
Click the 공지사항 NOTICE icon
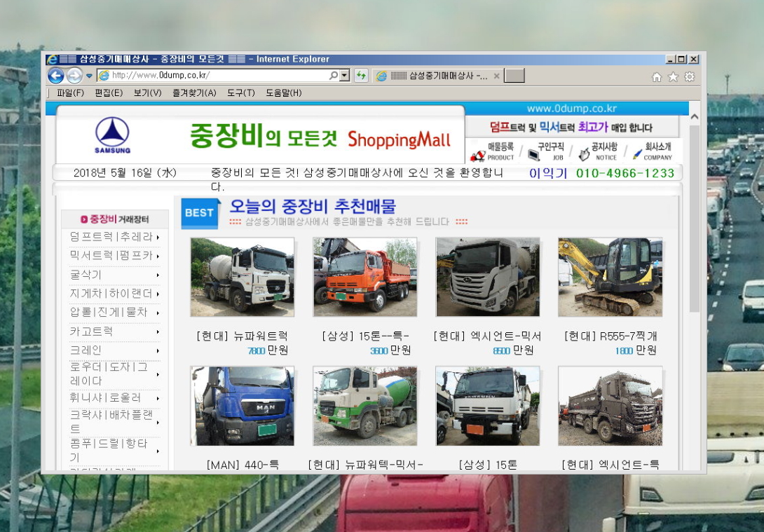598,151
